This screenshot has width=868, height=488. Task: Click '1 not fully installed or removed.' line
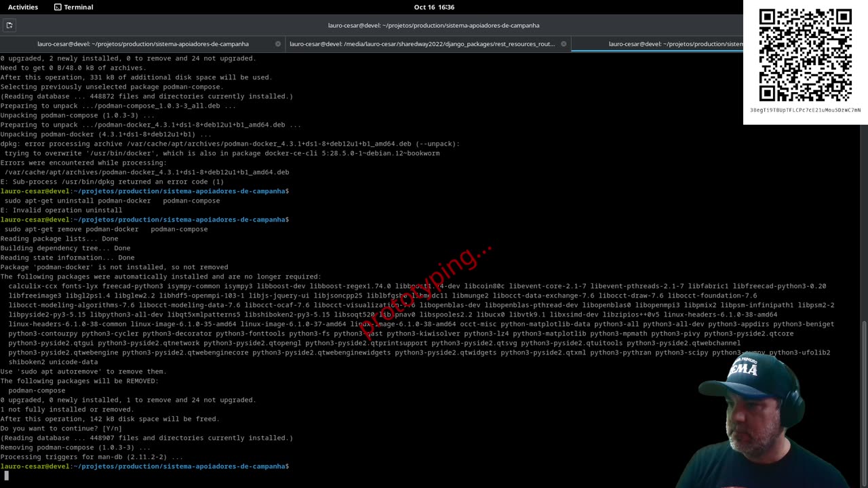coord(67,409)
